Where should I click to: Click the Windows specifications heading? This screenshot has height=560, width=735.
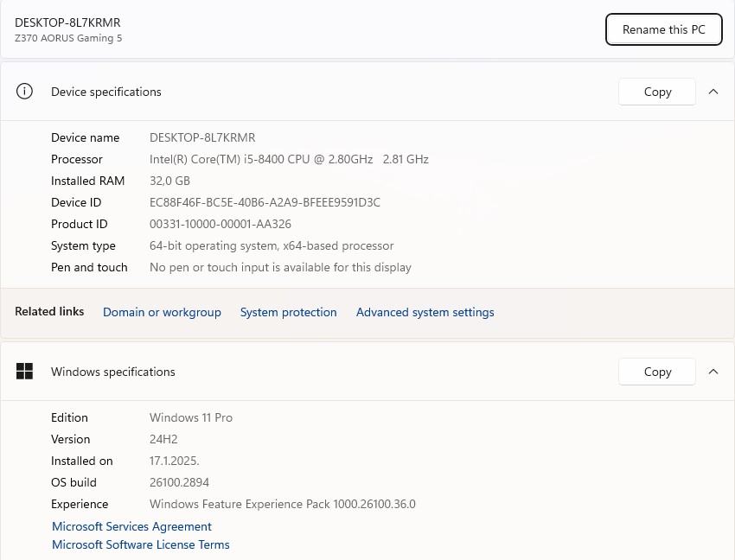pos(112,372)
